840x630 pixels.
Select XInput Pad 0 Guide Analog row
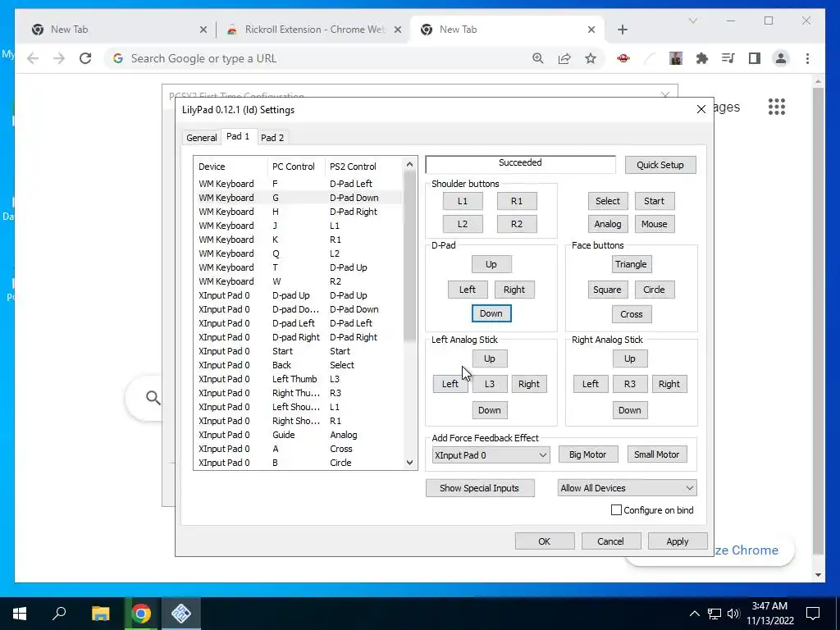(299, 435)
